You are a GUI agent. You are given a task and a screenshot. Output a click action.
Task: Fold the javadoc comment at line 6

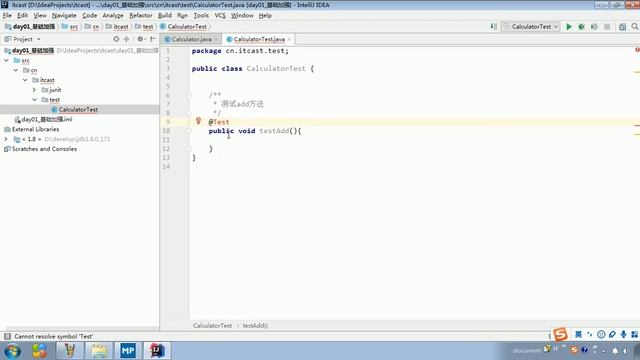tap(189, 95)
